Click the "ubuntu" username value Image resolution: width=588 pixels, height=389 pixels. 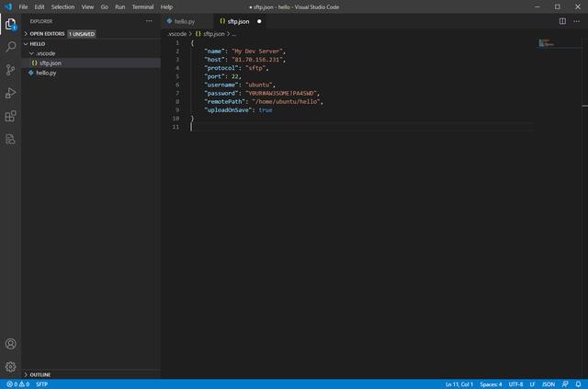point(259,85)
